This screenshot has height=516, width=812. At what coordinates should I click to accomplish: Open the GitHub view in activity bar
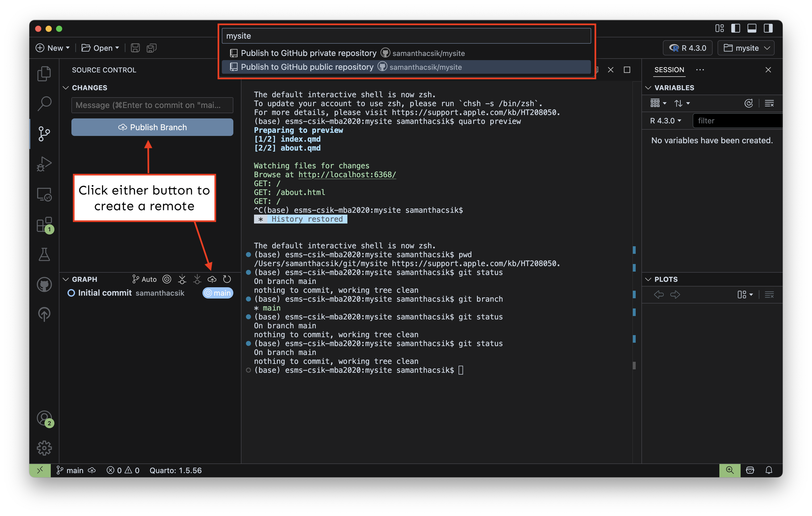[x=44, y=284]
